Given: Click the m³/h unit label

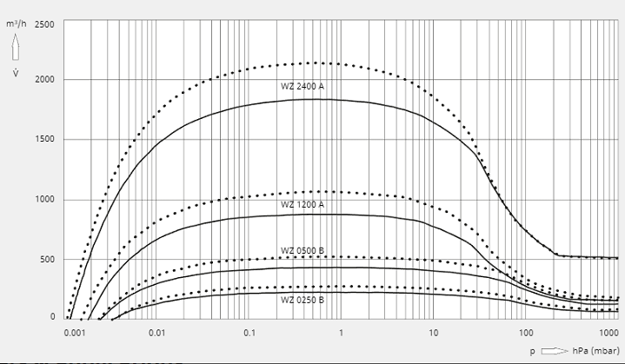Looking at the screenshot, I should pyautogui.click(x=15, y=23).
